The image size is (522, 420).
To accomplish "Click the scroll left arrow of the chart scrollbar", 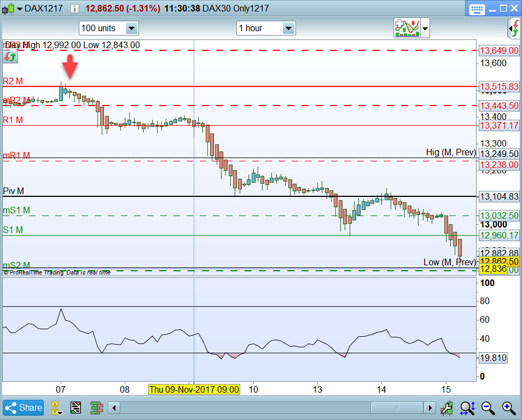I will pyautogui.click(x=114, y=407).
